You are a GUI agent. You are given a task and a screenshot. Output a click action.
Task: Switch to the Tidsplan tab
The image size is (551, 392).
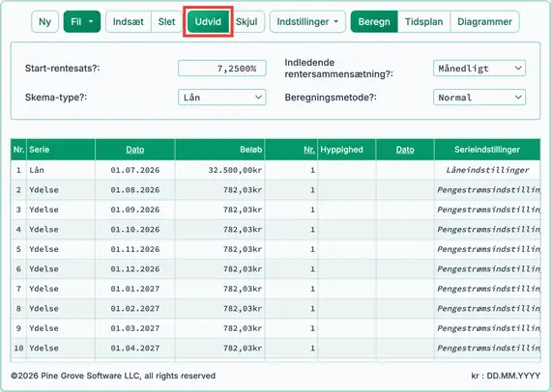click(x=423, y=22)
